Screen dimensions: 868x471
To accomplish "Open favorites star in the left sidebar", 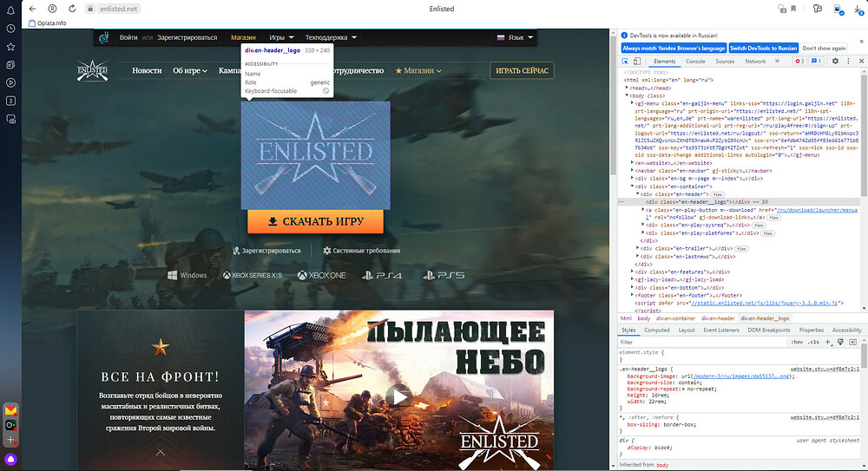I will pos(10,47).
